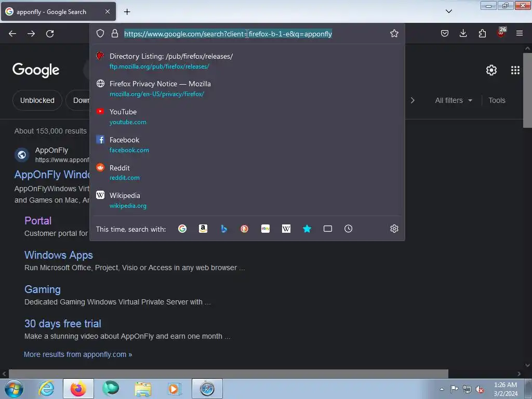Select the YouTube suggestion
Image resolution: width=532 pixels, height=399 pixels.
point(247,116)
